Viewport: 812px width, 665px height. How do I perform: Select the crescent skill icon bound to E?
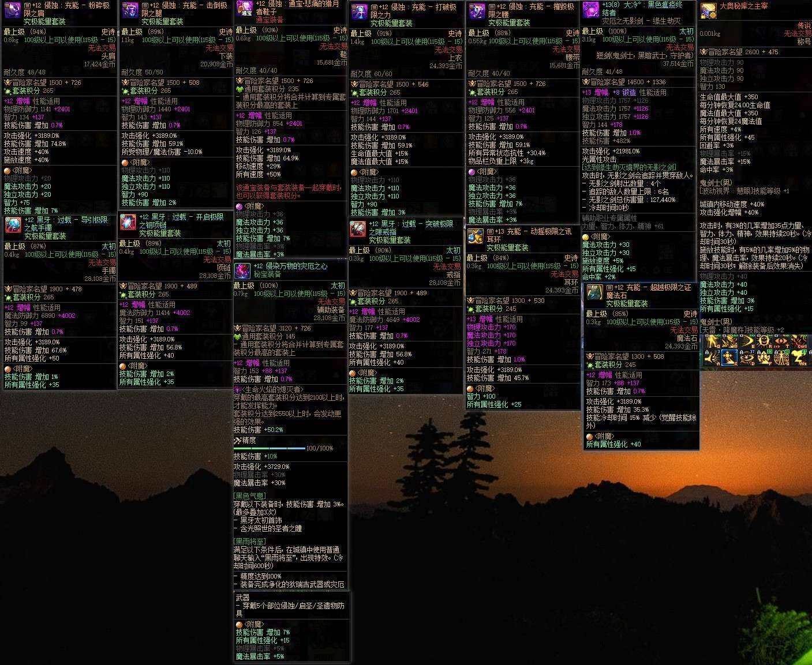pos(747,341)
